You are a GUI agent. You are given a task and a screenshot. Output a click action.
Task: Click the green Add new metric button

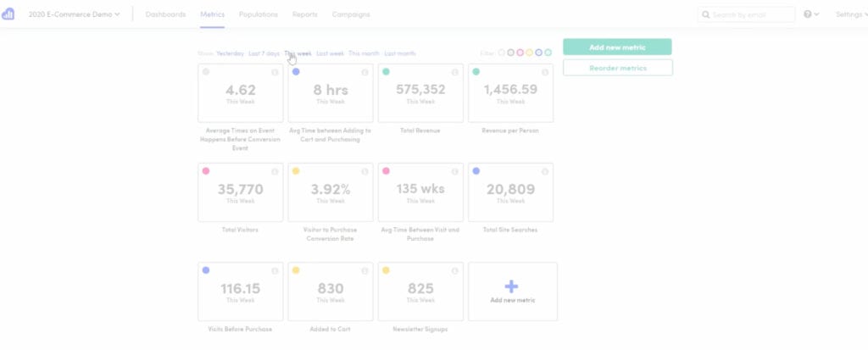617,47
